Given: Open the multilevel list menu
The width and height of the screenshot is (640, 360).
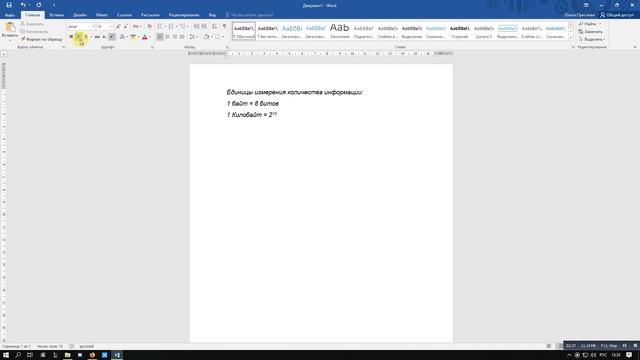Looking at the screenshot, I should click(x=183, y=27).
